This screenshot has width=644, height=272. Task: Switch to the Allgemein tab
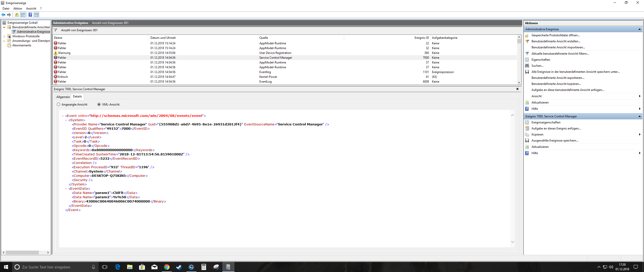[63, 97]
